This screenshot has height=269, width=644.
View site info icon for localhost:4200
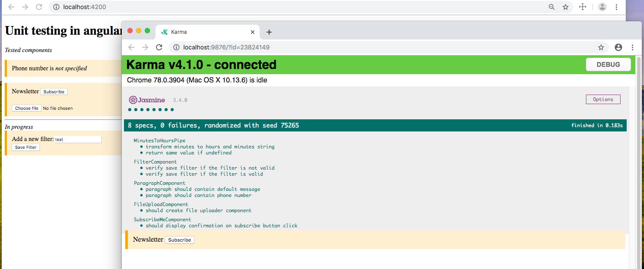(x=56, y=7)
